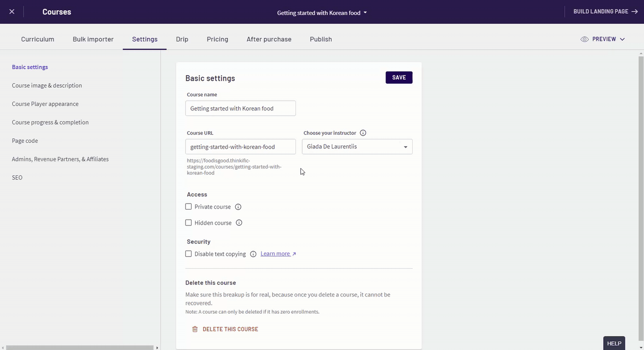Open the Pricing tab
The image size is (644, 350).
click(x=217, y=39)
